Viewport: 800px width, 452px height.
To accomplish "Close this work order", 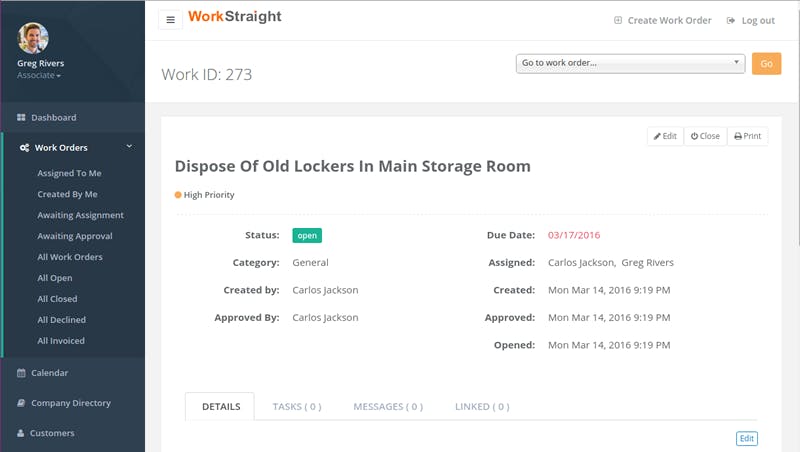I will 705,136.
